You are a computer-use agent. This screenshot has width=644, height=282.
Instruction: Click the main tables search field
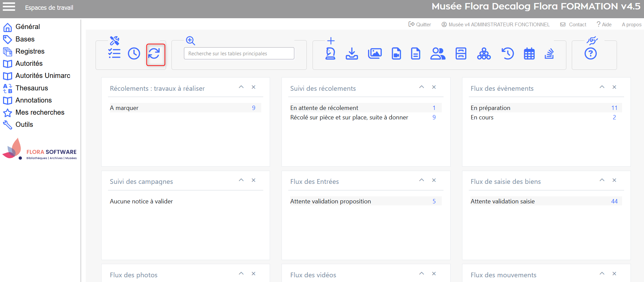coord(239,54)
